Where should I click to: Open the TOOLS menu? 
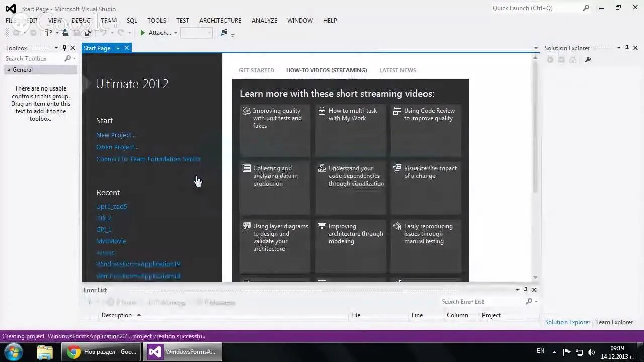coord(156,21)
